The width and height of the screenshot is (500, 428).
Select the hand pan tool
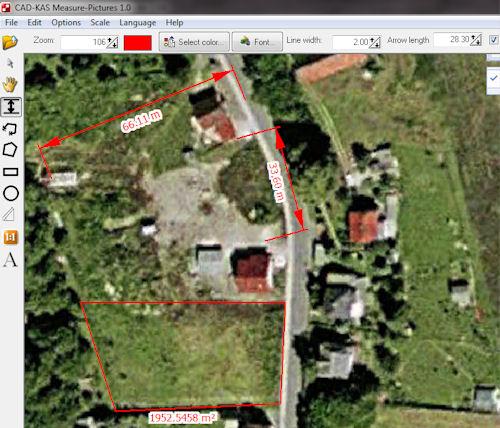[10, 84]
